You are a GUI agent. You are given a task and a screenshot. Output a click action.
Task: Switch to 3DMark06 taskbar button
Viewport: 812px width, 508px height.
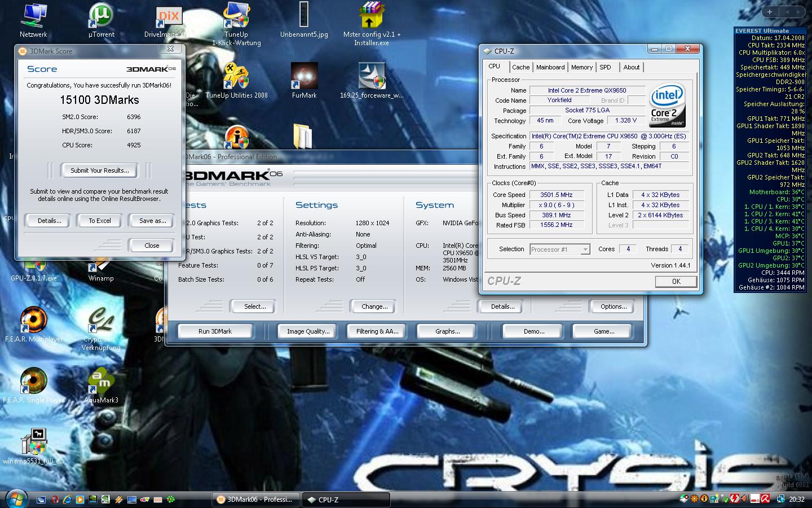(x=256, y=500)
